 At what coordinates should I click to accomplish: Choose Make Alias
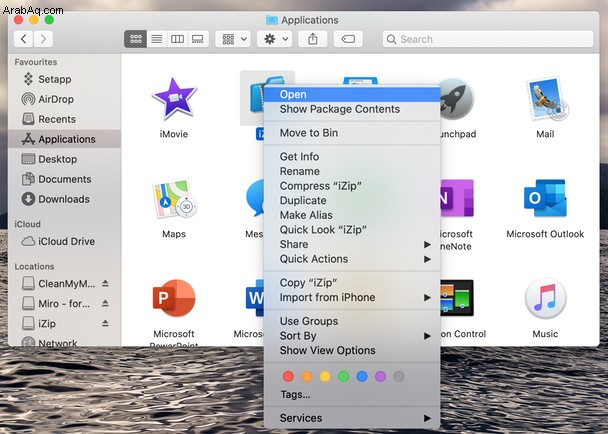tap(352, 215)
